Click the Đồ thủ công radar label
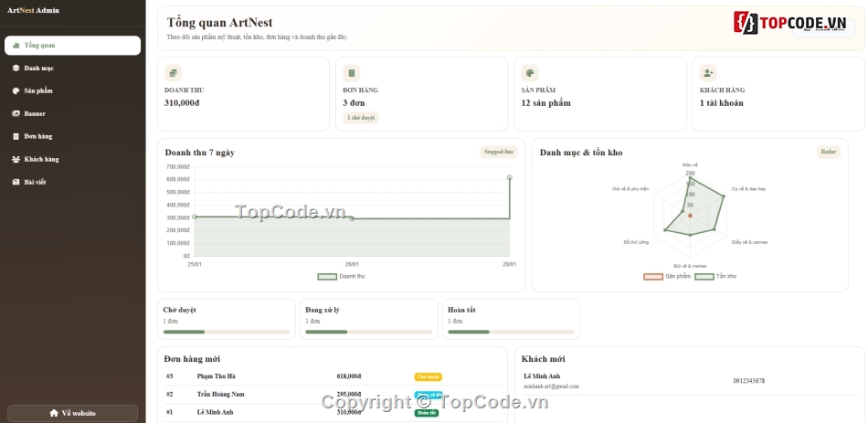Screen dimensions: 868x423 click(636, 242)
